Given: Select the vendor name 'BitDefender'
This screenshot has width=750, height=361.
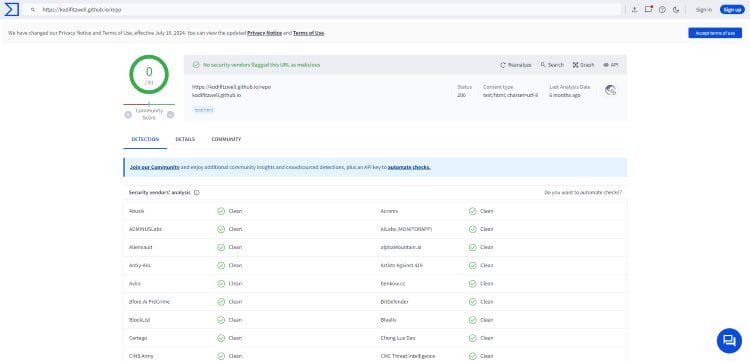Looking at the screenshot, I should pos(394,302).
